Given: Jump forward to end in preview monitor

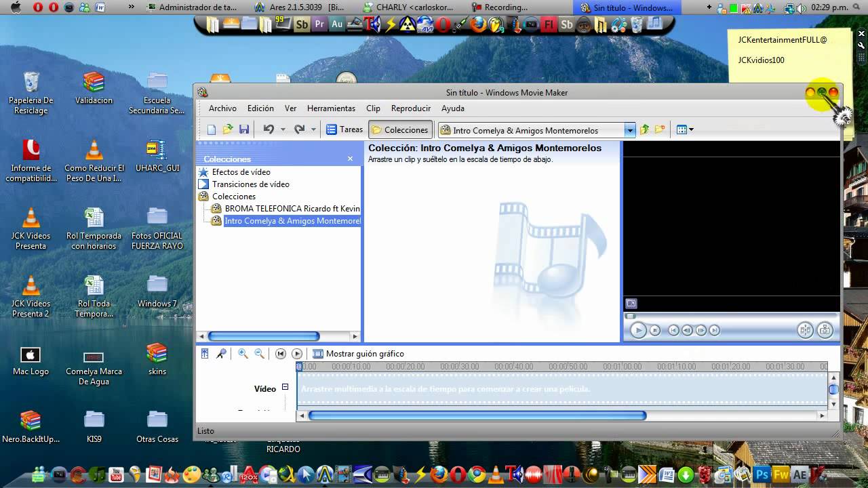Looking at the screenshot, I should [714, 330].
